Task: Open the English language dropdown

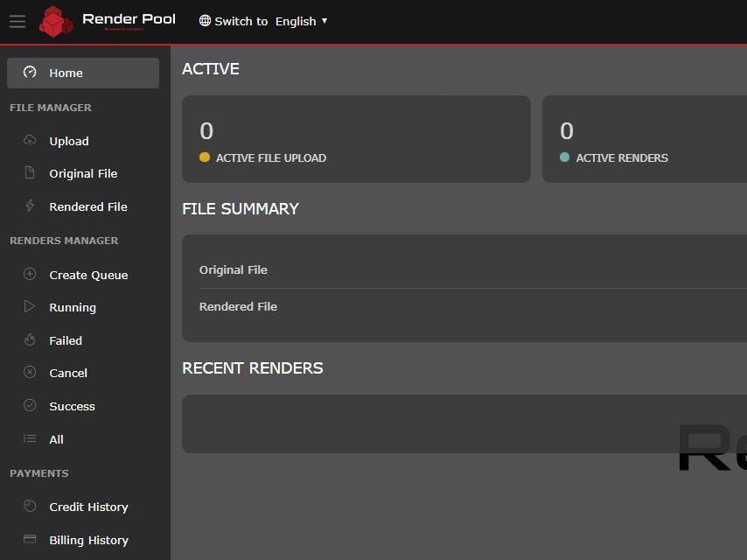Action: pos(301,21)
